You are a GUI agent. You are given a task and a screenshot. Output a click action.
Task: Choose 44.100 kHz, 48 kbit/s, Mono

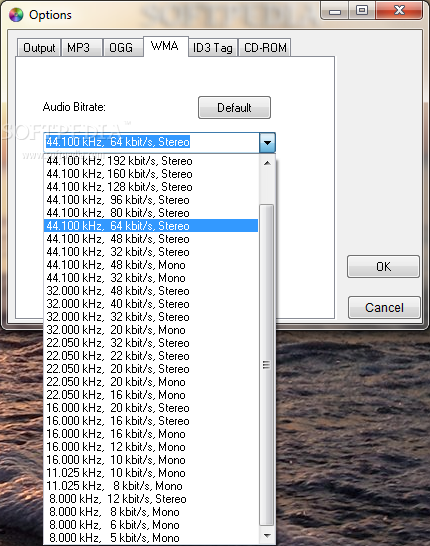151,265
